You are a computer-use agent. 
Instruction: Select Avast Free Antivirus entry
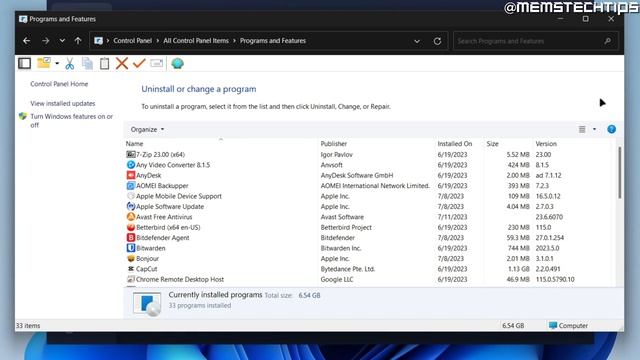pos(164,217)
